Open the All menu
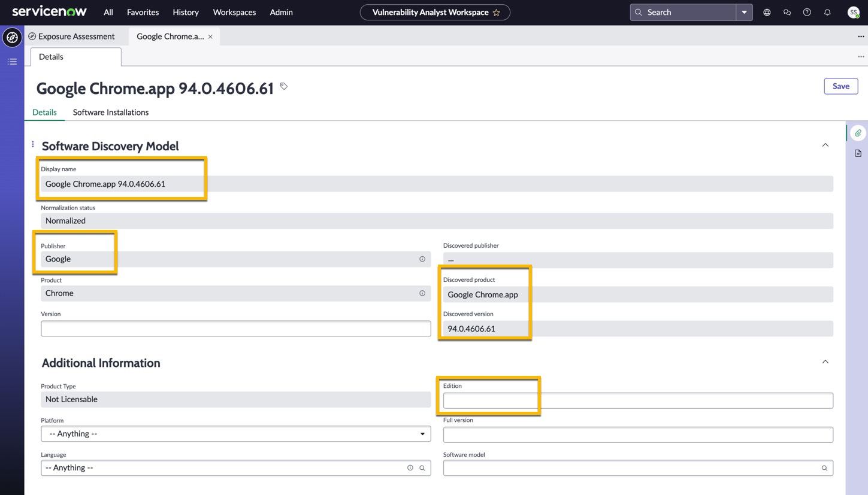Screen dimensions: 868x495 point(108,12)
